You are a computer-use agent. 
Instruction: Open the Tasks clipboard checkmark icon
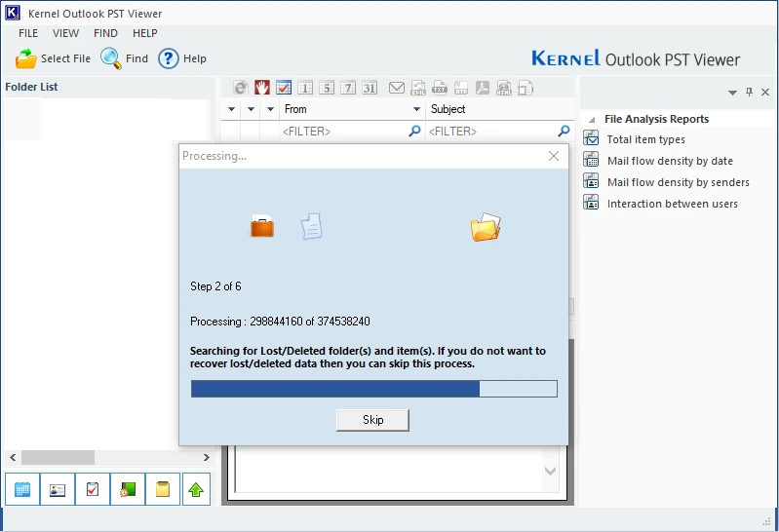[x=93, y=489]
